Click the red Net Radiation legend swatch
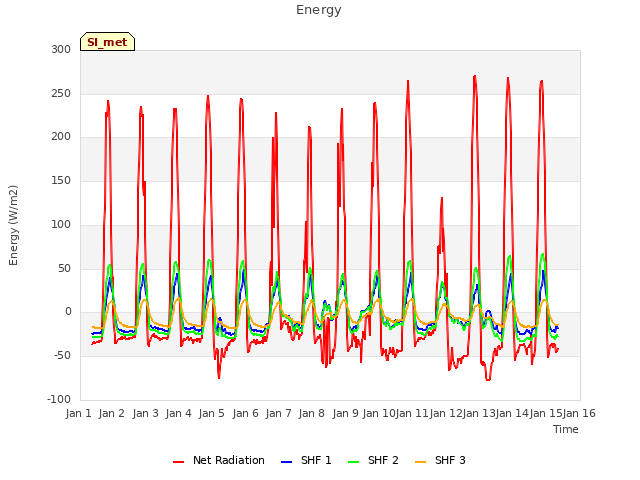Viewport: 640px width, 480px height. point(178,462)
